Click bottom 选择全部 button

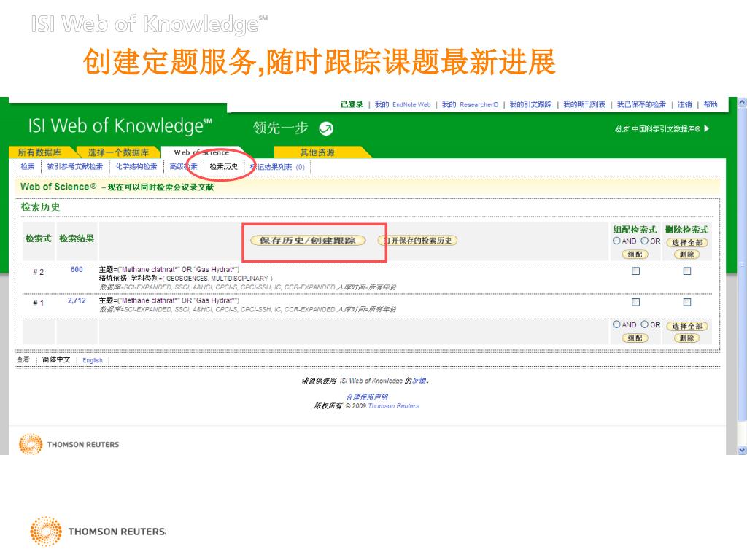pyautogui.click(x=687, y=326)
